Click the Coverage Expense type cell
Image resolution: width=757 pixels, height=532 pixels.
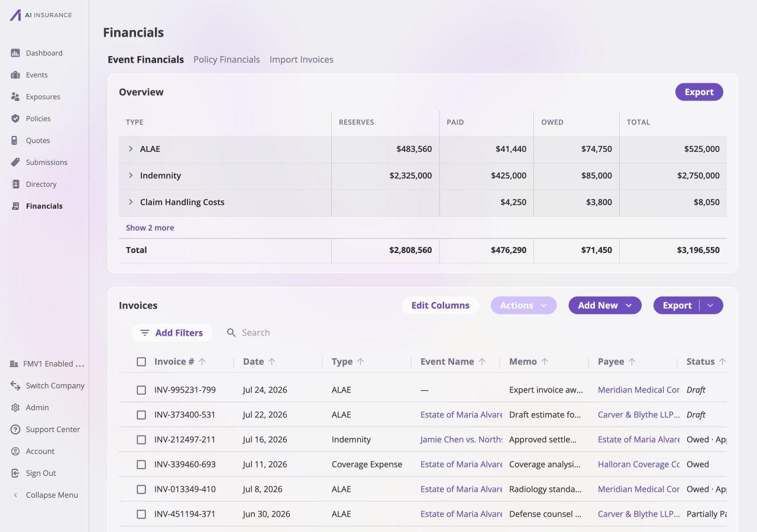367,465
